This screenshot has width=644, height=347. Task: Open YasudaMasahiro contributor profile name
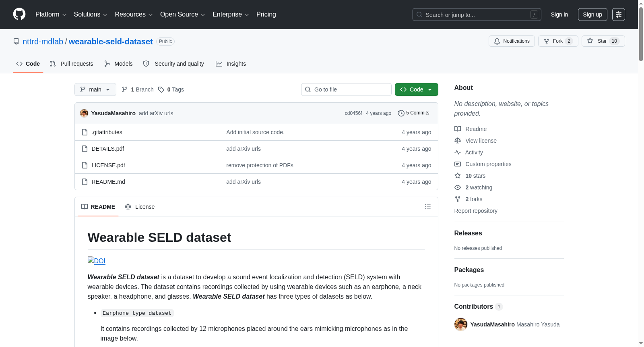(x=493, y=324)
